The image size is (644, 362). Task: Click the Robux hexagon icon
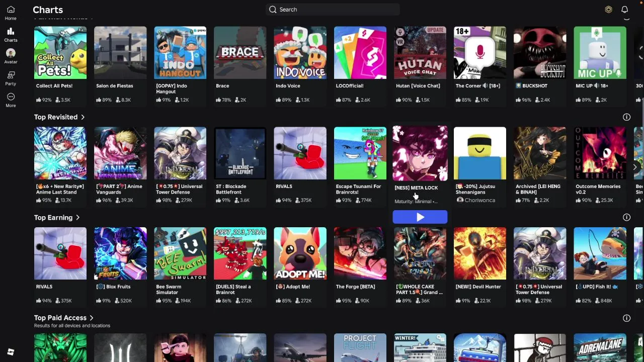click(608, 10)
